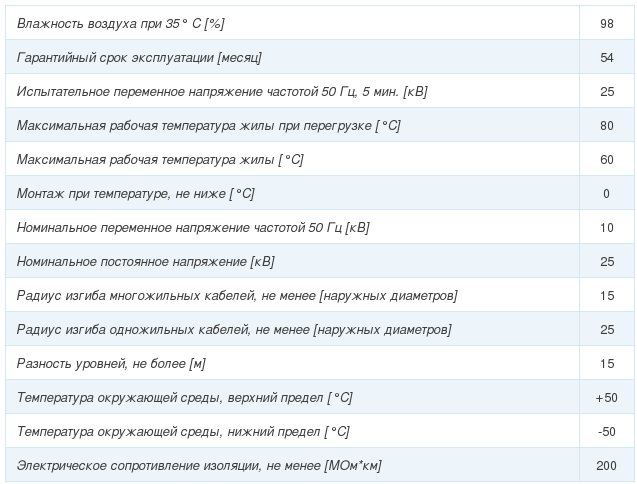Screen dimensions: 637x484
Task: Select the humidity value 98
Action: (x=606, y=23)
